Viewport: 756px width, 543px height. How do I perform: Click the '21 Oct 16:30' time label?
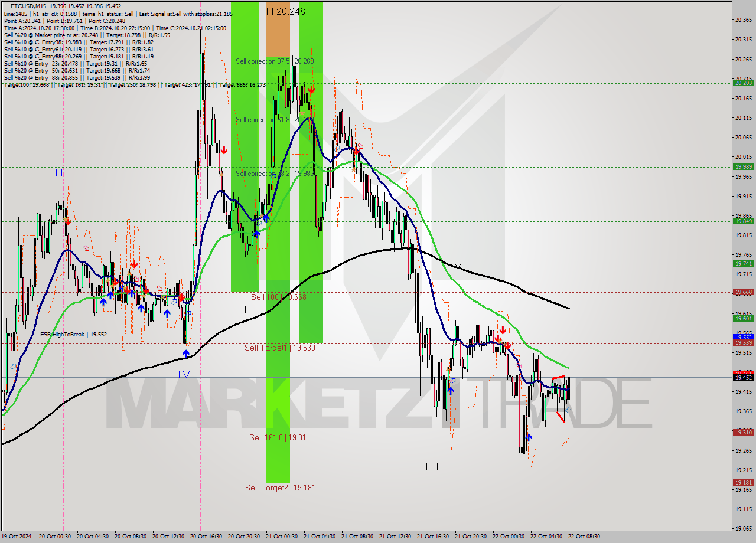point(433,537)
